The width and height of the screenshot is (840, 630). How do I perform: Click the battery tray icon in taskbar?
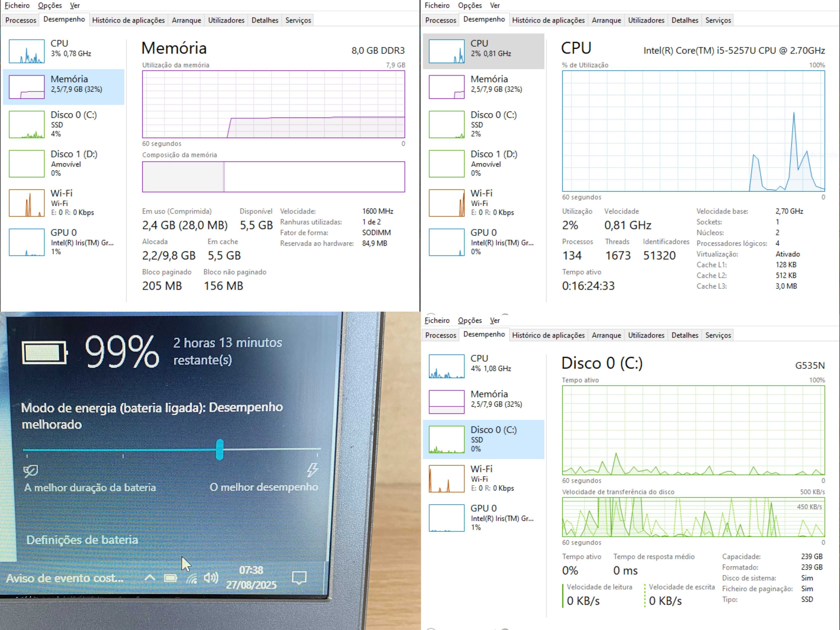click(171, 578)
